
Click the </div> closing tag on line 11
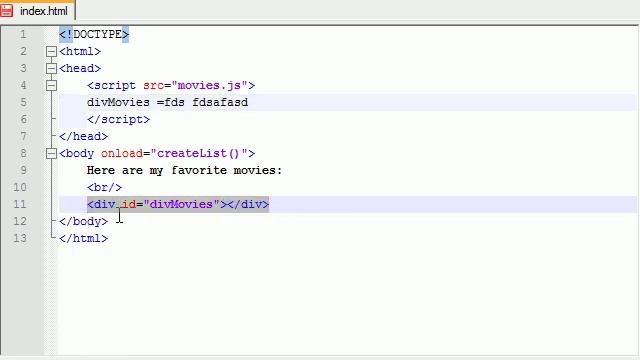coord(248,204)
